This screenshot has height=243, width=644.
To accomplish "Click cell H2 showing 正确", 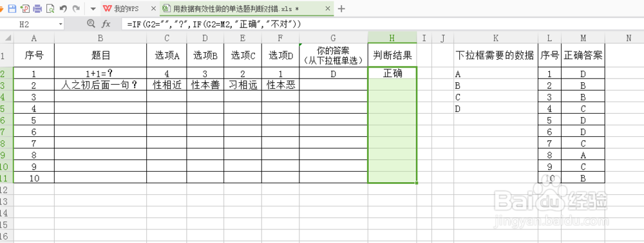I will click(x=392, y=73).
